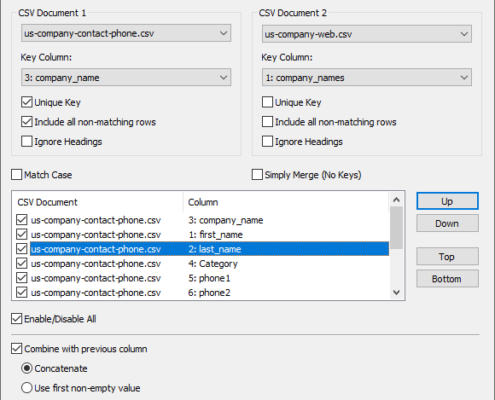Click scroll down arrow in column list
Viewport: 495px width, 400px height.
click(x=396, y=293)
